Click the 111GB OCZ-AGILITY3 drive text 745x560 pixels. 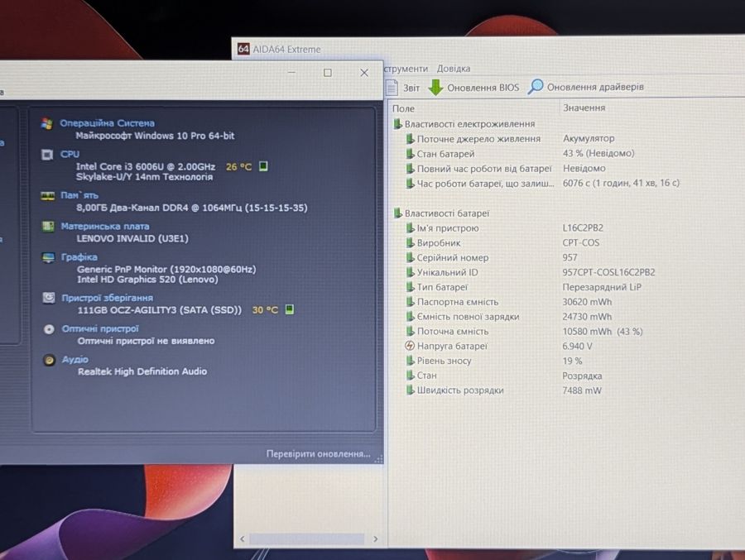click(160, 309)
